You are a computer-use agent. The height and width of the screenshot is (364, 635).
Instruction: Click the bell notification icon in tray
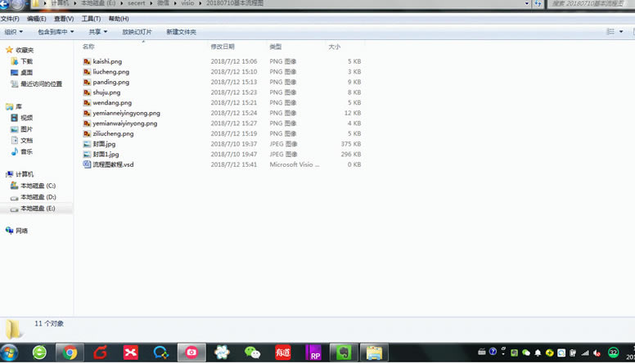(538, 353)
